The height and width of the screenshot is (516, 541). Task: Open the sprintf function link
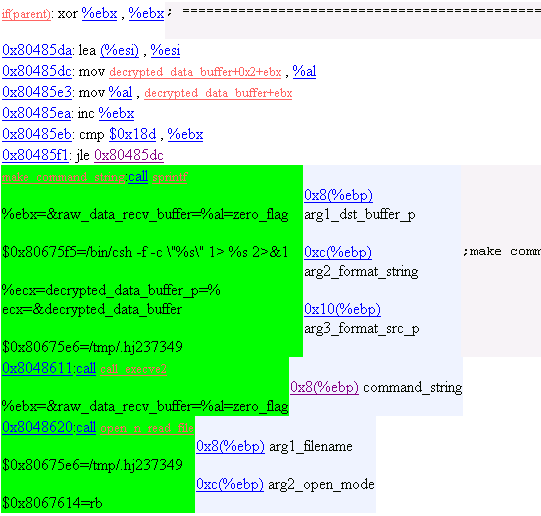click(170, 177)
